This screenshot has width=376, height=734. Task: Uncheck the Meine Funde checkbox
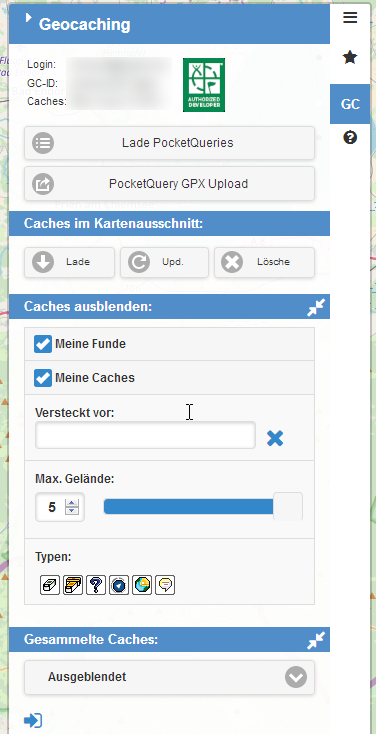pyautogui.click(x=43, y=344)
